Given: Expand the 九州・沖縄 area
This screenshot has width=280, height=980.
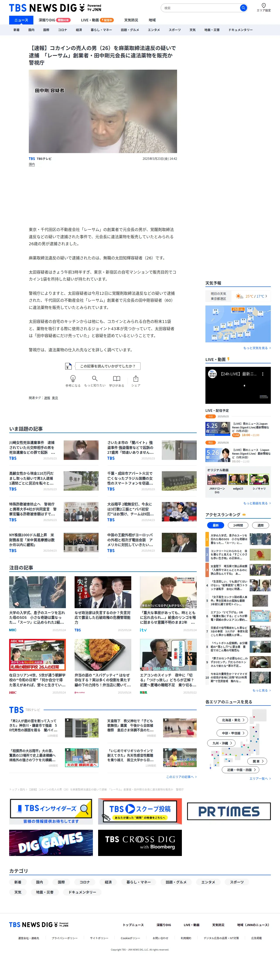Looking at the screenshot, I should (x=222, y=743).
